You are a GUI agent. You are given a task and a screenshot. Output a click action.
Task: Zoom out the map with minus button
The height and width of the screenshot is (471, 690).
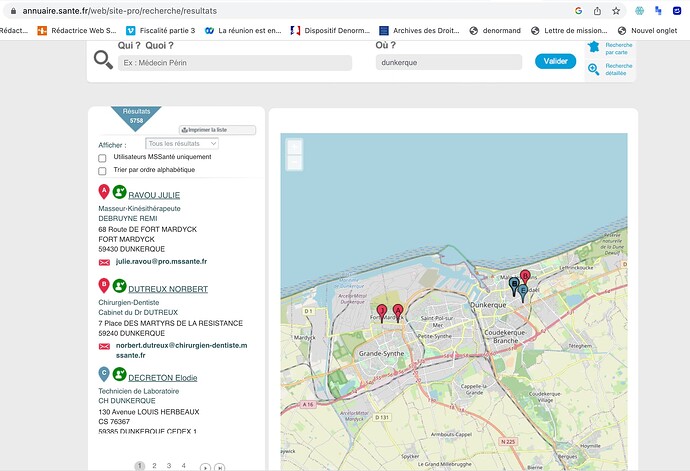click(294, 162)
